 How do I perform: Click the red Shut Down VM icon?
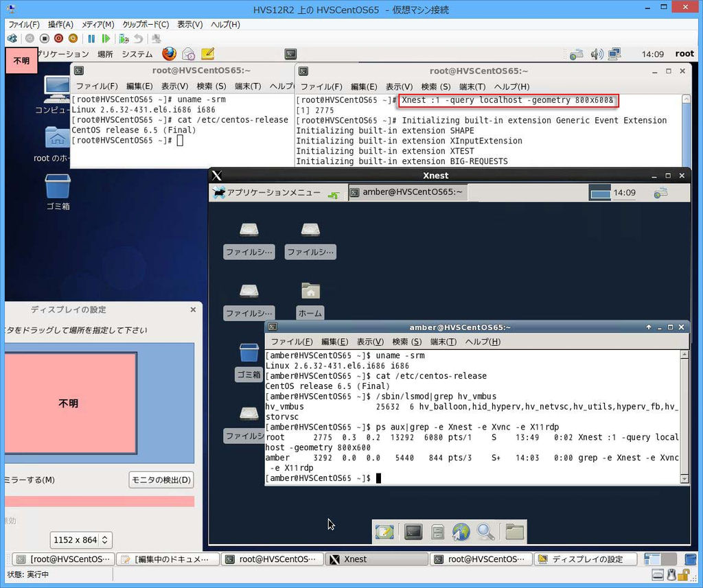tap(58, 39)
